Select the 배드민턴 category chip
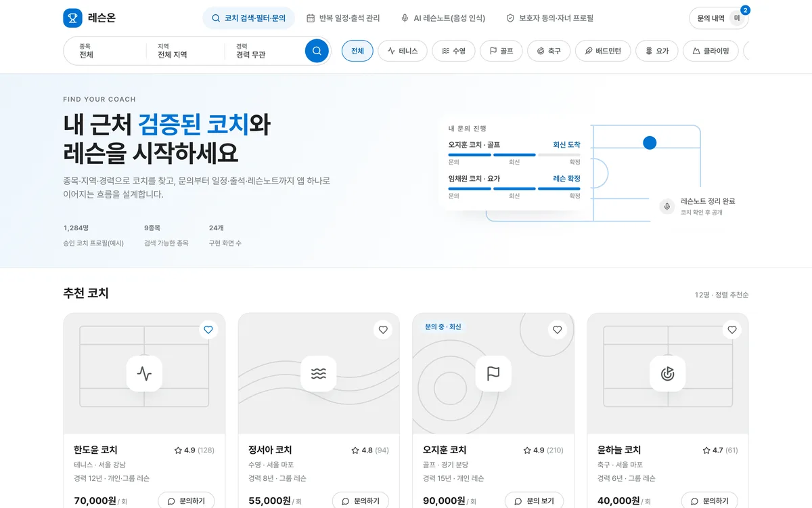Screen dimensions: 812x508 pyautogui.click(x=603, y=51)
